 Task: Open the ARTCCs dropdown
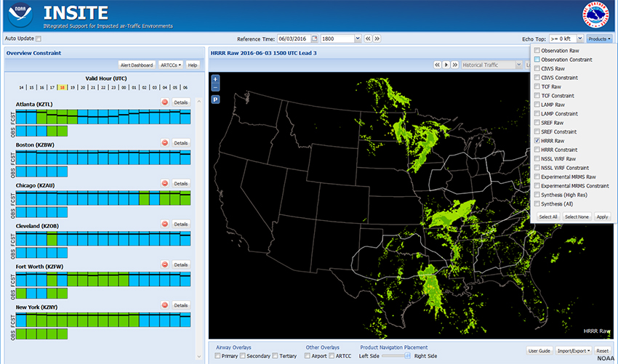(171, 65)
